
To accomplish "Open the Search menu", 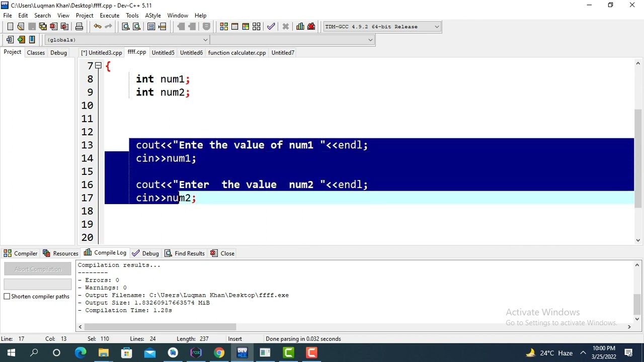I will click(42, 16).
